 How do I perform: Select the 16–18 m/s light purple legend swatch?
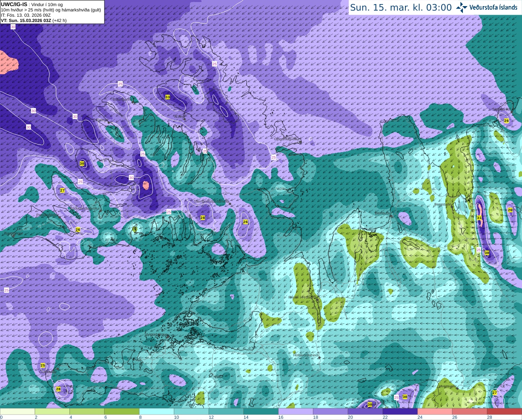(296, 411)
